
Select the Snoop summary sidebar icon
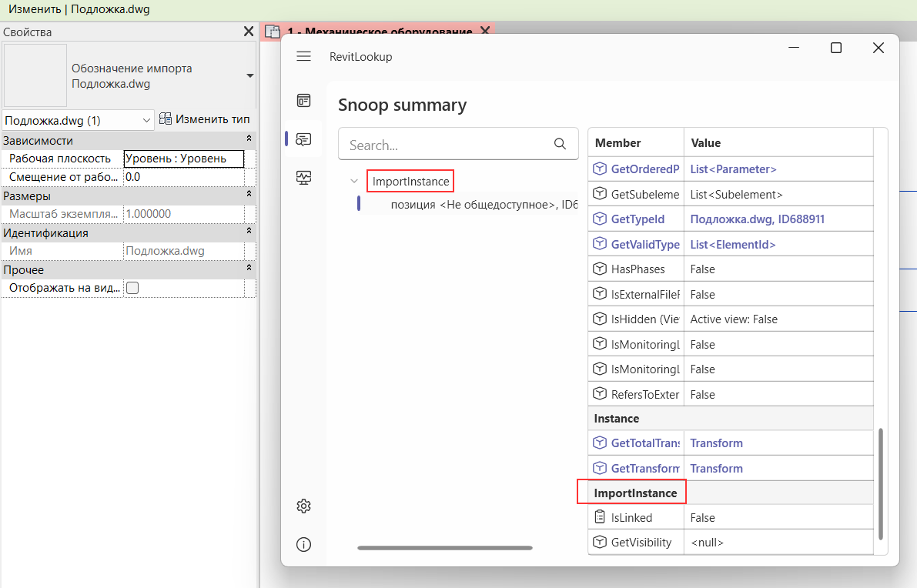pos(303,139)
